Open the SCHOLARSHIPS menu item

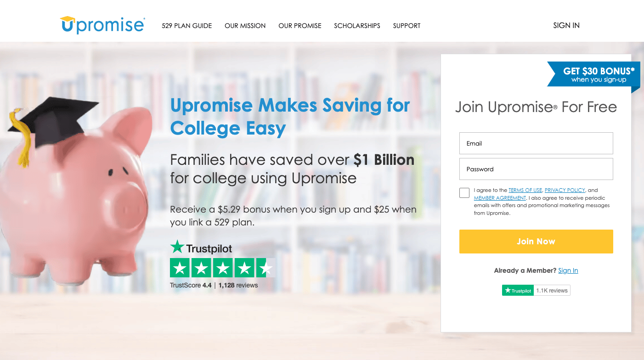click(357, 26)
